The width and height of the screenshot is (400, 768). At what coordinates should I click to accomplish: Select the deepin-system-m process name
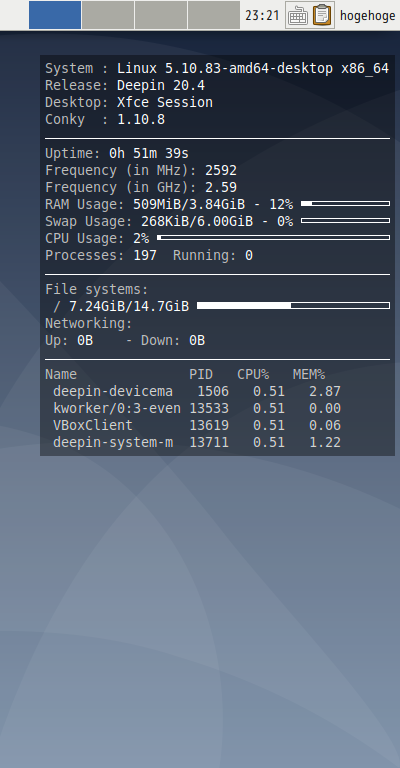click(x=113, y=442)
